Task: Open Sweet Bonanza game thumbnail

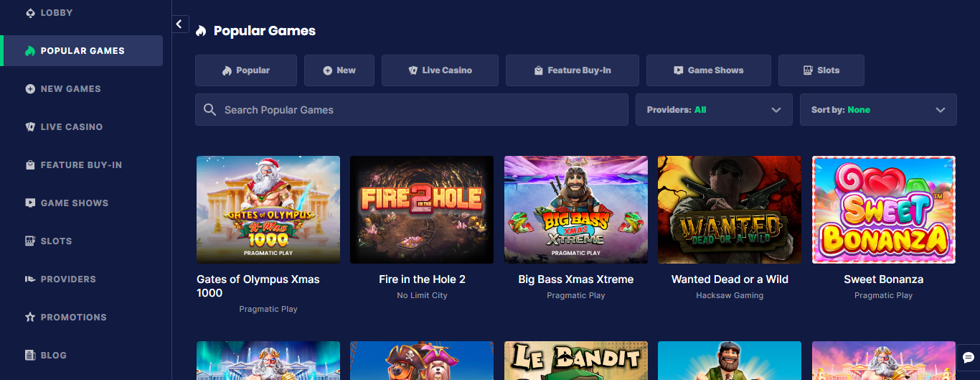Action: 884,210
